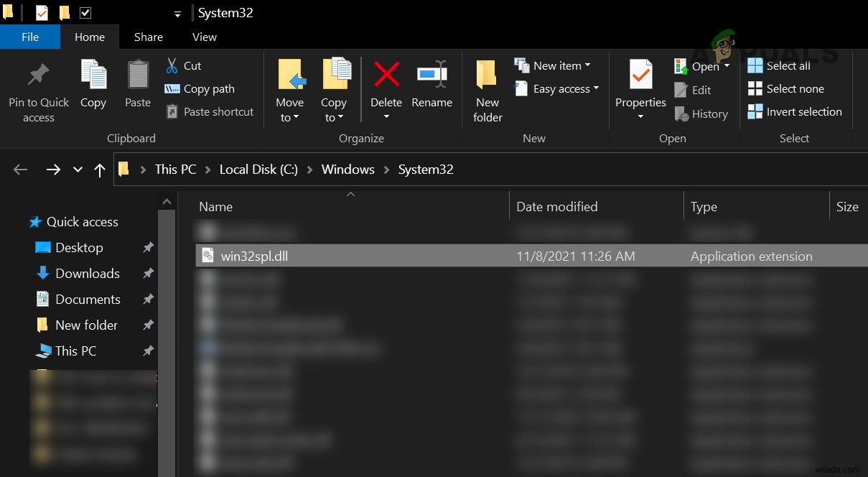
Task: Expand the Open dropdown arrow
Action: tap(727, 65)
